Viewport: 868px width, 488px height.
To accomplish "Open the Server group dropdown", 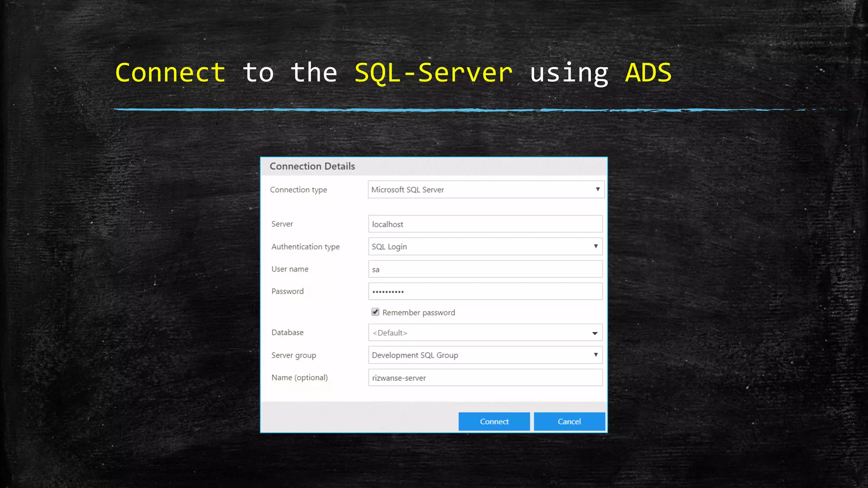I will point(485,355).
